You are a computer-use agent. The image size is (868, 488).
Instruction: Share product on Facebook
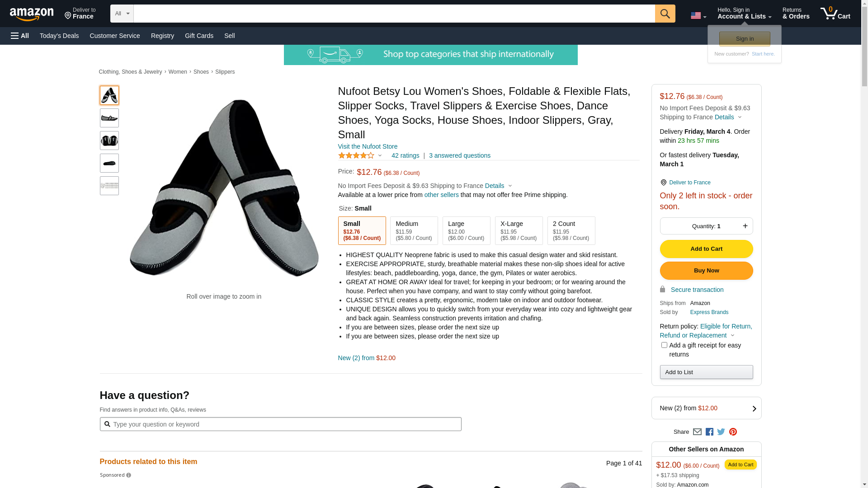coord(709,432)
